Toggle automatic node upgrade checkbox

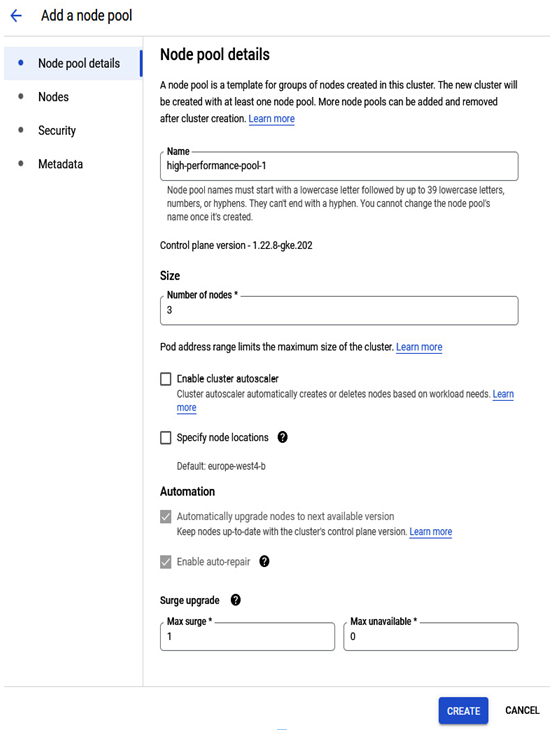coord(166,517)
